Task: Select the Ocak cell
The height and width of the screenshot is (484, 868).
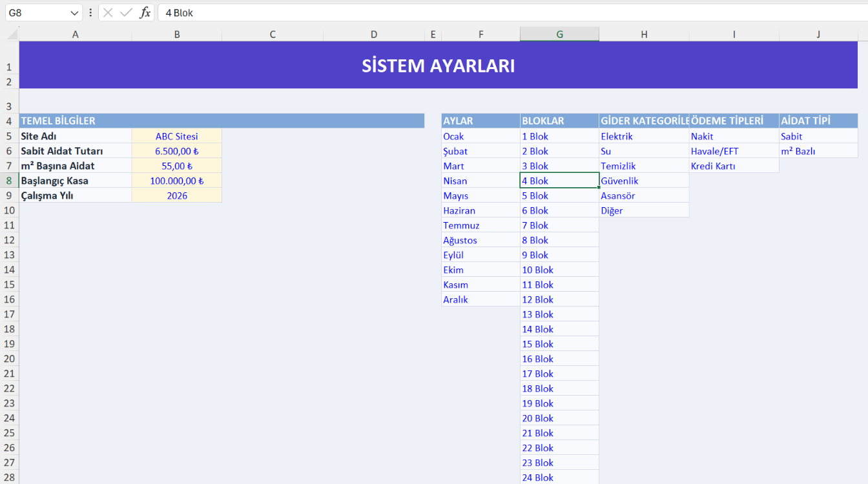Action: (x=481, y=136)
